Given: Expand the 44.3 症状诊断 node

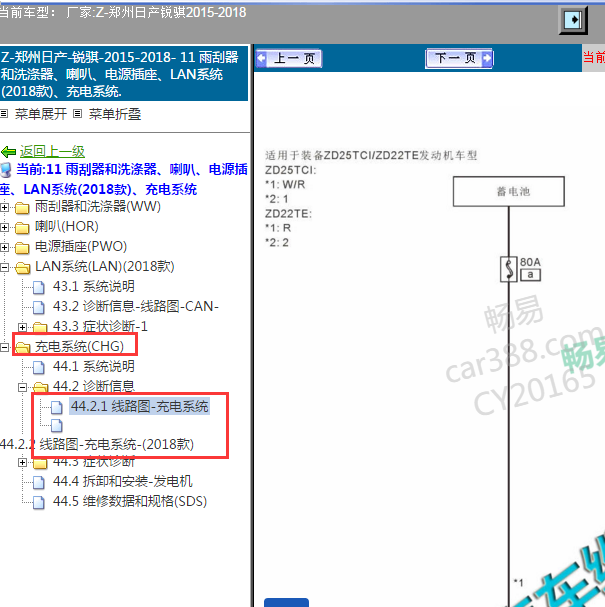Looking at the screenshot, I should (x=22, y=462).
